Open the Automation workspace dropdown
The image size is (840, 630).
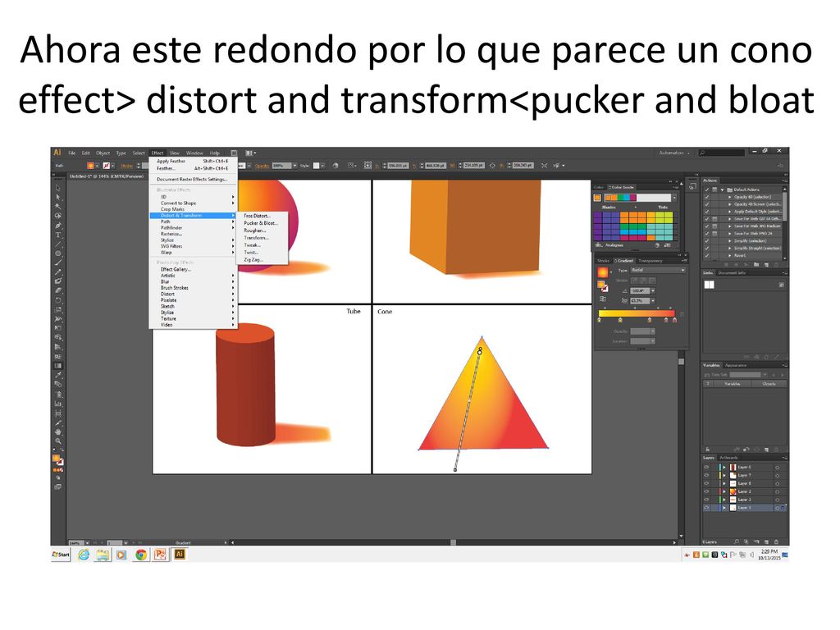pyautogui.click(x=674, y=153)
